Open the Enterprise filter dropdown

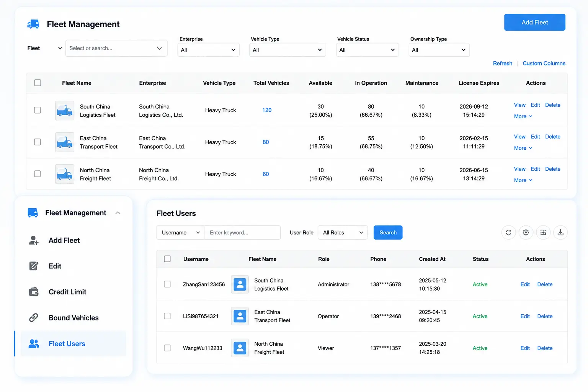209,50
